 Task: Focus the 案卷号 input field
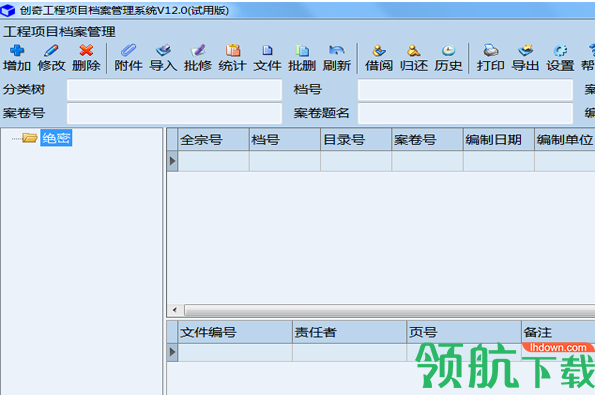175,113
